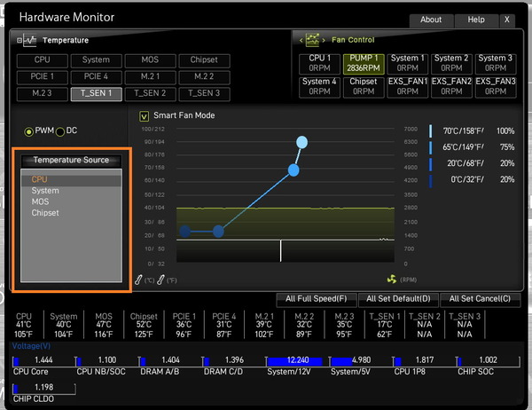Click the Temperature section monitor icon
532x410 pixels.
(29, 40)
